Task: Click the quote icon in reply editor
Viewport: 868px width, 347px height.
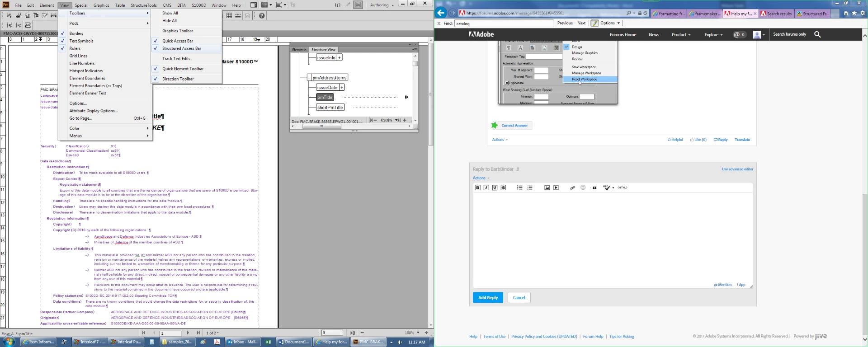Action: click(594, 188)
